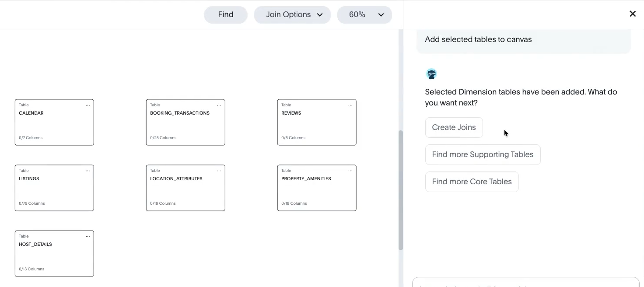Open the LOCATION_ATTRIBUTES table ellipsis menu

(x=219, y=171)
